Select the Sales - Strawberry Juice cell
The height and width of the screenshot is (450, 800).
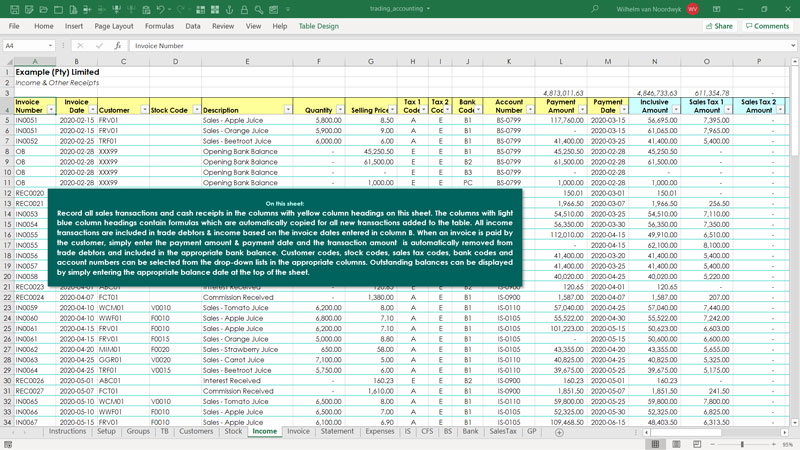pyautogui.click(x=247, y=349)
